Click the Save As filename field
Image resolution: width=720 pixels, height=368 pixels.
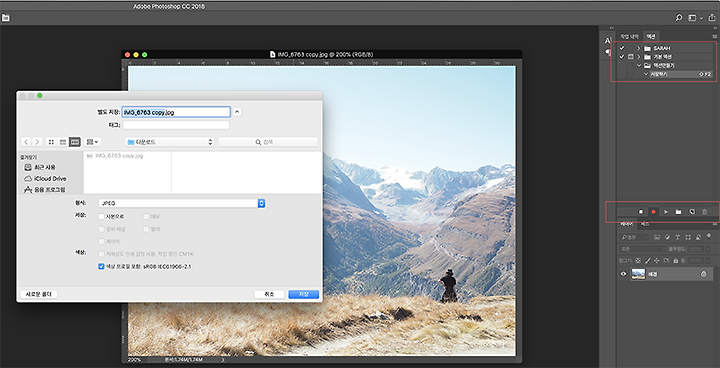click(176, 112)
